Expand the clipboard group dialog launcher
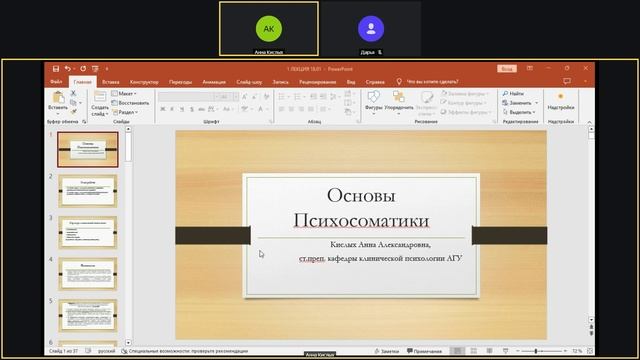 point(84,122)
